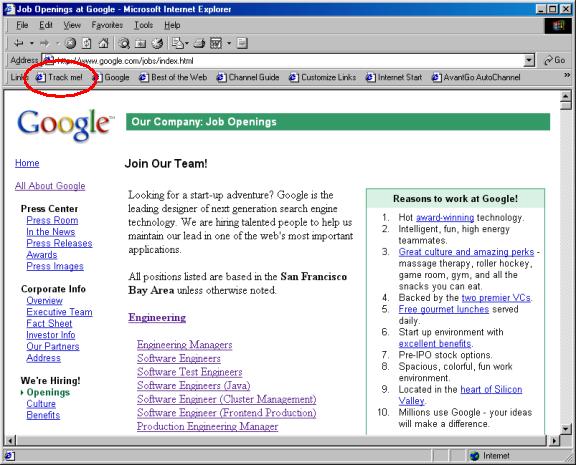
Task: Click the vertical scrollbar down arrow
Action: coord(566,429)
